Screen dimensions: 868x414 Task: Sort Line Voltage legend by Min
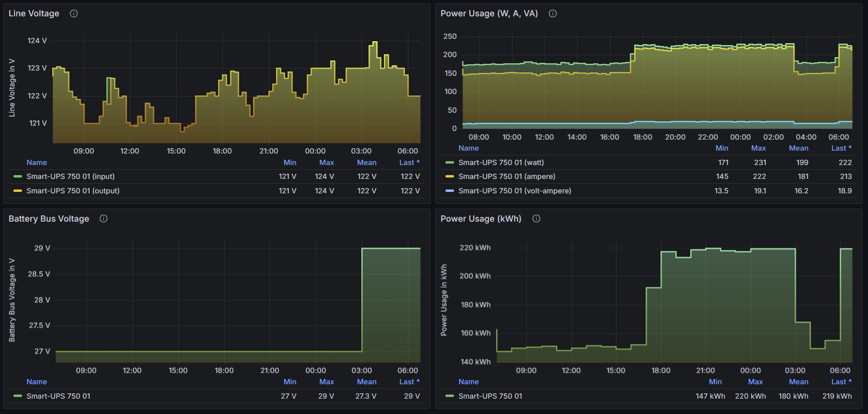[290, 163]
